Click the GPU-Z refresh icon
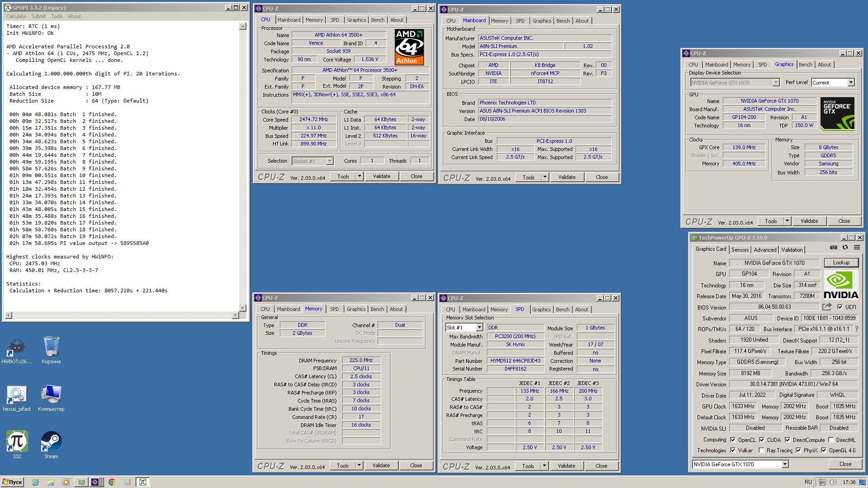The image size is (868, 488). pos(845,248)
